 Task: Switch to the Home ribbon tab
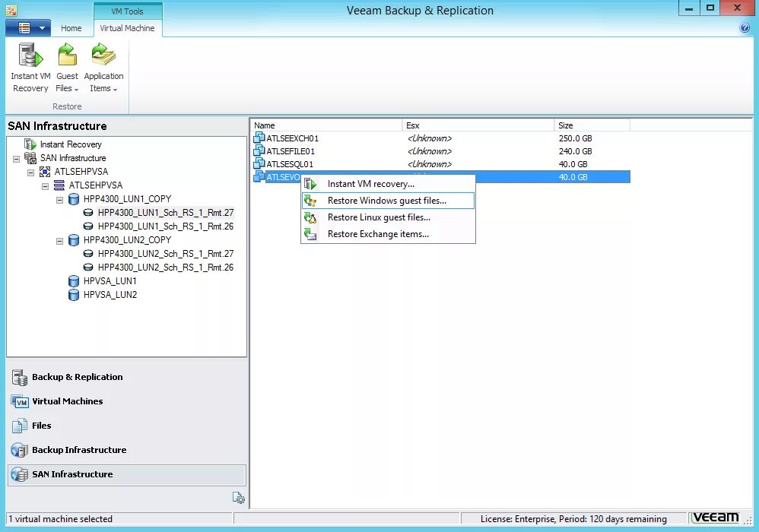click(x=71, y=28)
